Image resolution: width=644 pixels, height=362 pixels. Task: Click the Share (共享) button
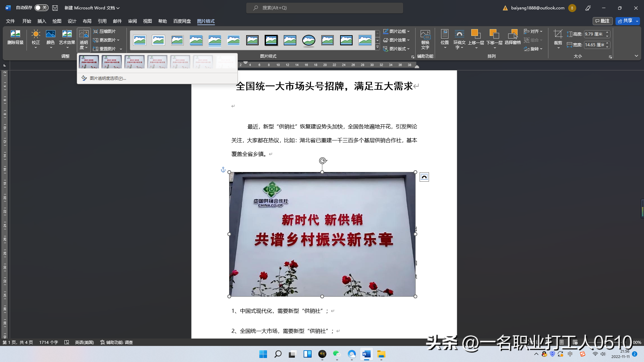pos(625,21)
